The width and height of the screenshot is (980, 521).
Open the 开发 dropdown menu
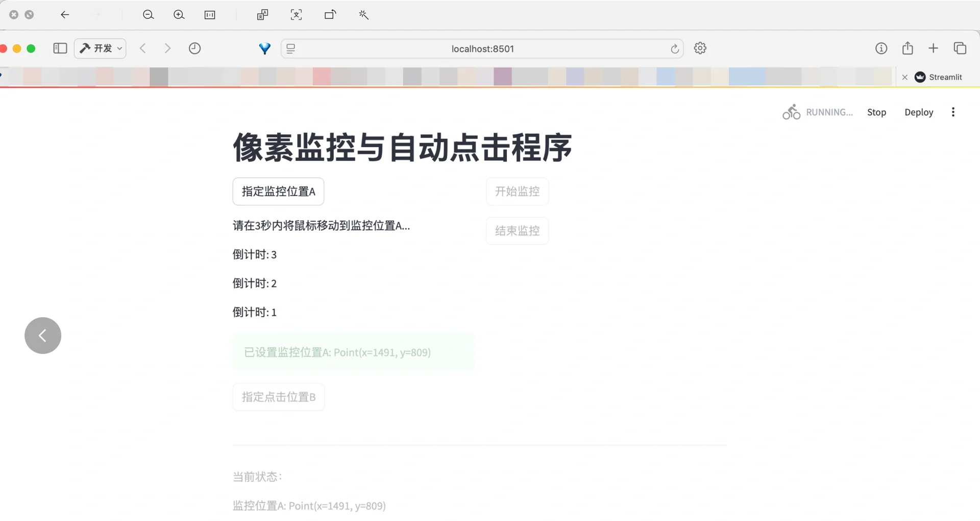coord(100,48)
